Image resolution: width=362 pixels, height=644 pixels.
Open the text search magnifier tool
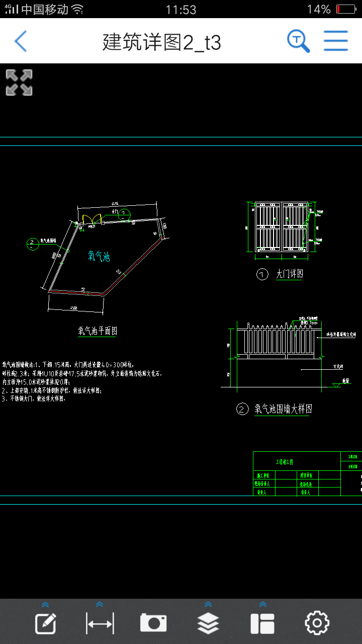299,41
